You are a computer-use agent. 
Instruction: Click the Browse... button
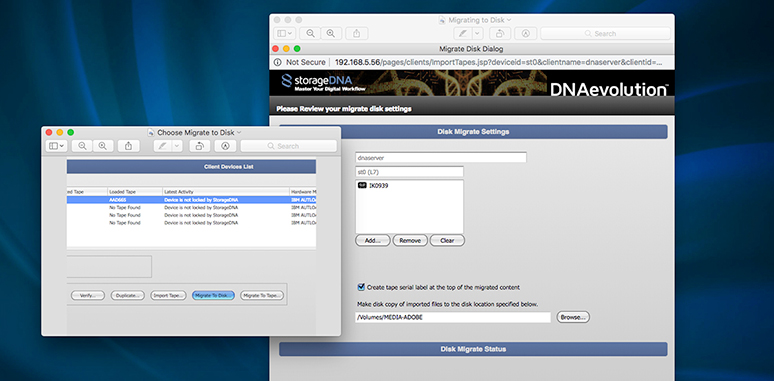[x=573, y=317]
